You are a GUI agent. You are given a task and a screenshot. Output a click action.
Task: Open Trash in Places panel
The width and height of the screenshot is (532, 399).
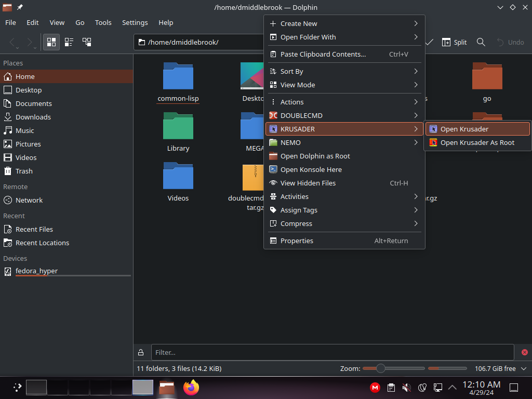[x=66, y=171]
